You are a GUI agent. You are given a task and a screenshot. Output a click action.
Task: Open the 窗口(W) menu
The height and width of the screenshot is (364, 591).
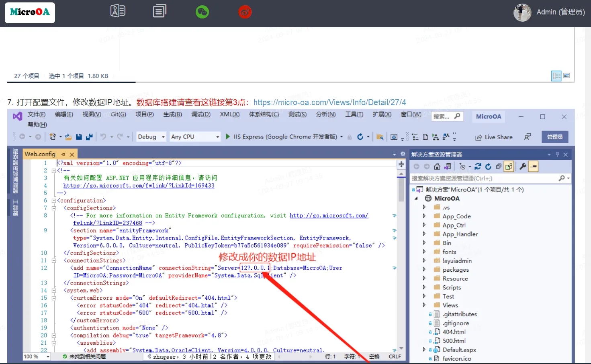411,114
